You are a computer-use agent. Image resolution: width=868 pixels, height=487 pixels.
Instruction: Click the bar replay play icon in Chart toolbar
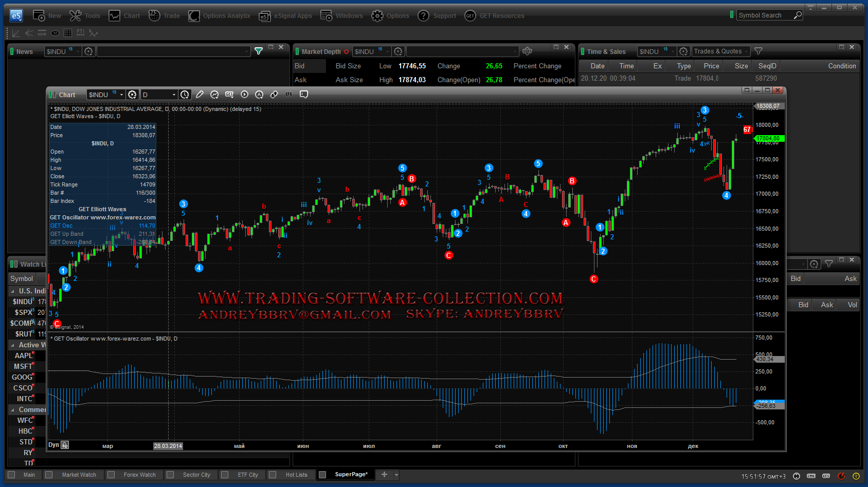point(244,95)
